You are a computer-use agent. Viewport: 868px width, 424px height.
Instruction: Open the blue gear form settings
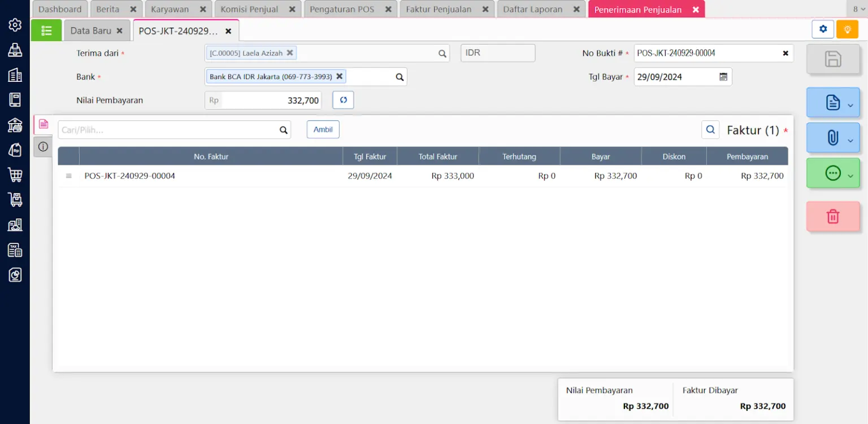tap(823, 29)
